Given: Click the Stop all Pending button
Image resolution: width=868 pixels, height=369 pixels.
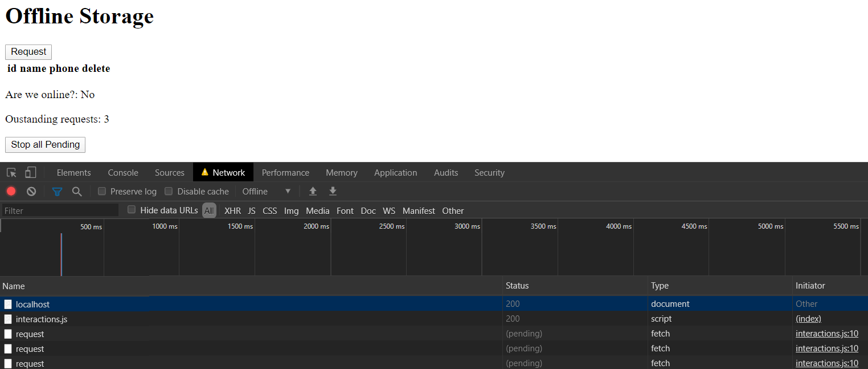Looking at the screenshot, I should (45, 145).
